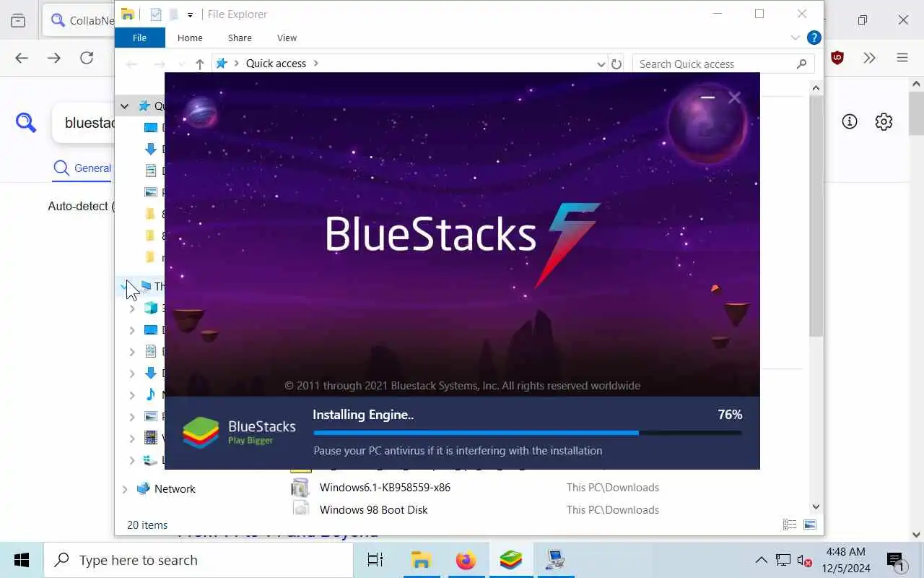Open the View ribbon tab
The image size is (924, 578).
point(287,38)
